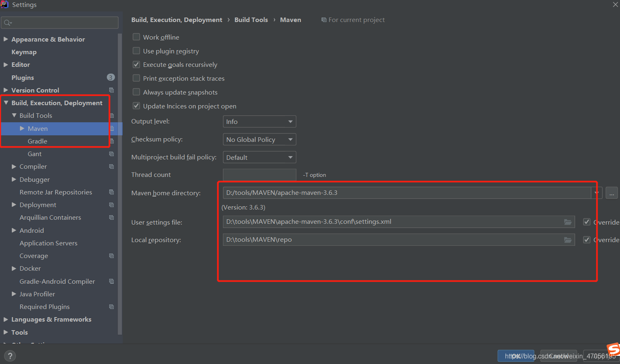The width and height of the screenshot is (620, 364).
Task: Click Build Tools in breadcrumb
Action: coord(251,20)
